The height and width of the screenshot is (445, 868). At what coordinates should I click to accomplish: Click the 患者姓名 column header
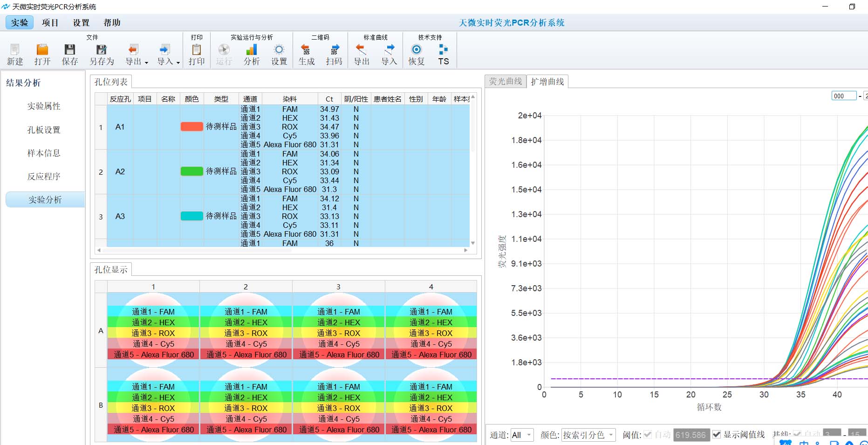388,99
